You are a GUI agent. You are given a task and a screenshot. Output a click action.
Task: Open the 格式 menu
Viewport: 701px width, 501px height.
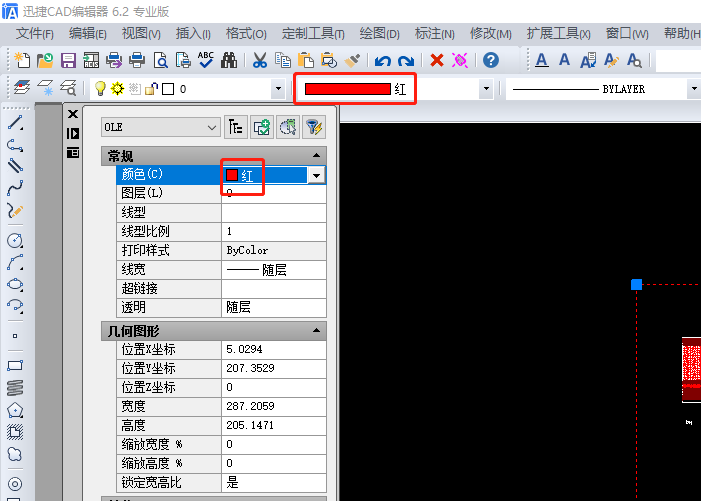coord(246,33)
